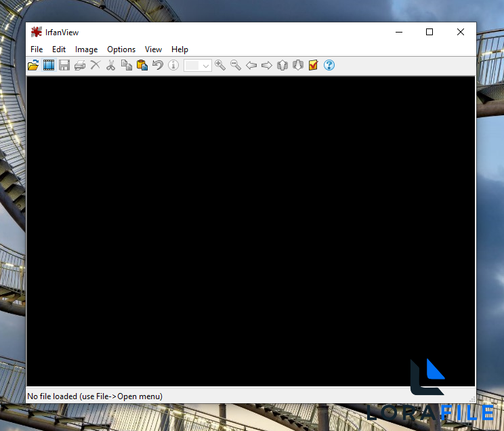Image resolution: width=504 pixels, height=431 pixels.
Task: Open the Slideshow filmstrip icon
Action: tap(49, 65)
